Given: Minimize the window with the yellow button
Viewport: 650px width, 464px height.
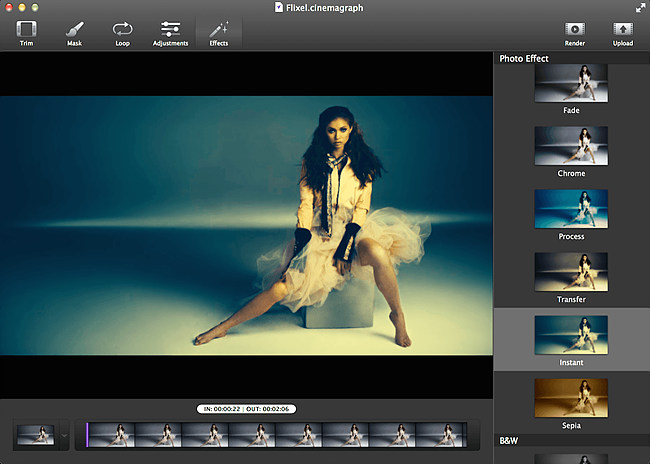Looking at the screenshot, I should click(22, 7).
